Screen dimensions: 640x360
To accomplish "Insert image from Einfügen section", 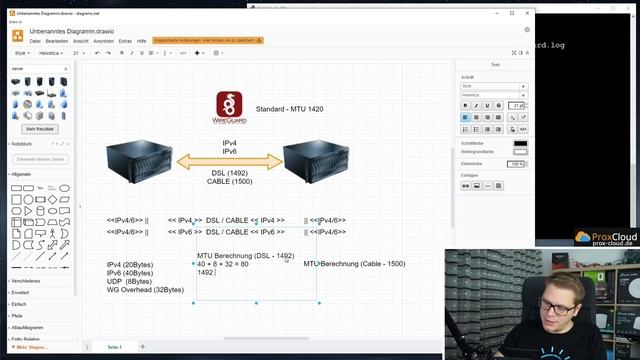I will click(477, 186).
